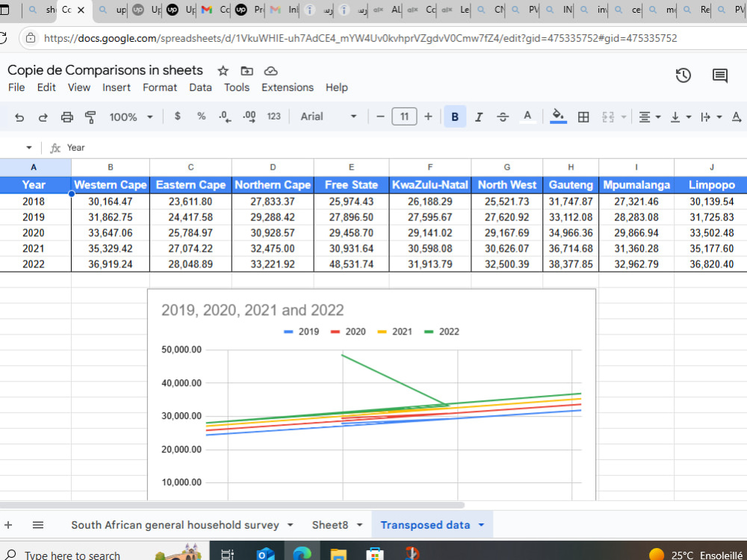
Task: Star the spreadsheet as favorite
Action: (x=222, y=70)
